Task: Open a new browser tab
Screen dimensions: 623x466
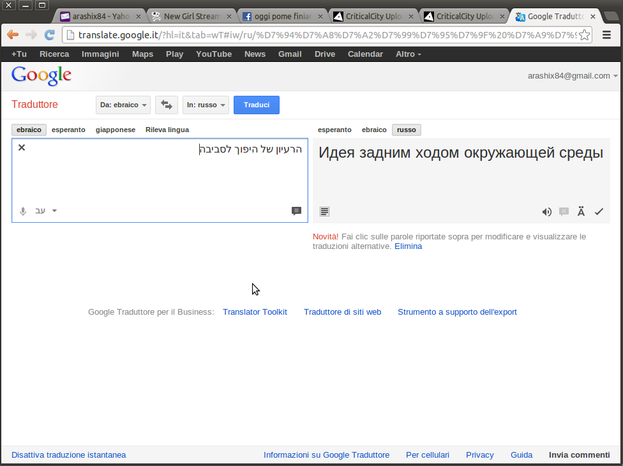Action: (x=611, y=16)
